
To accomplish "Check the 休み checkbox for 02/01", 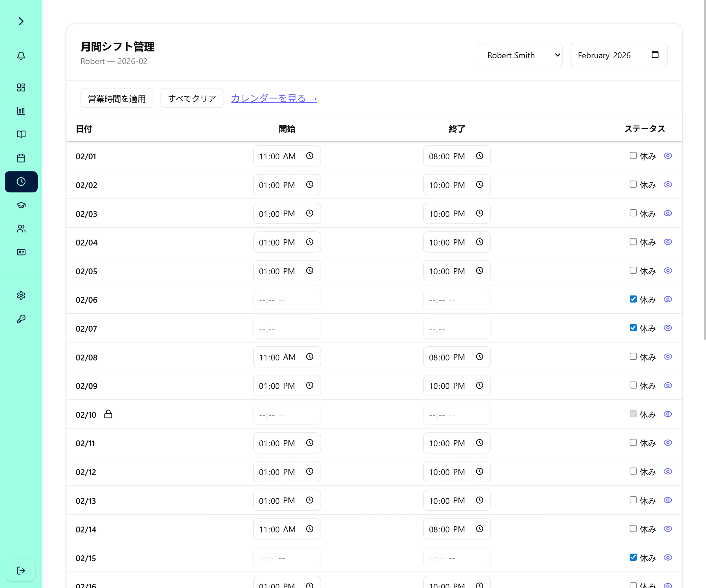I will click(633, 156).
